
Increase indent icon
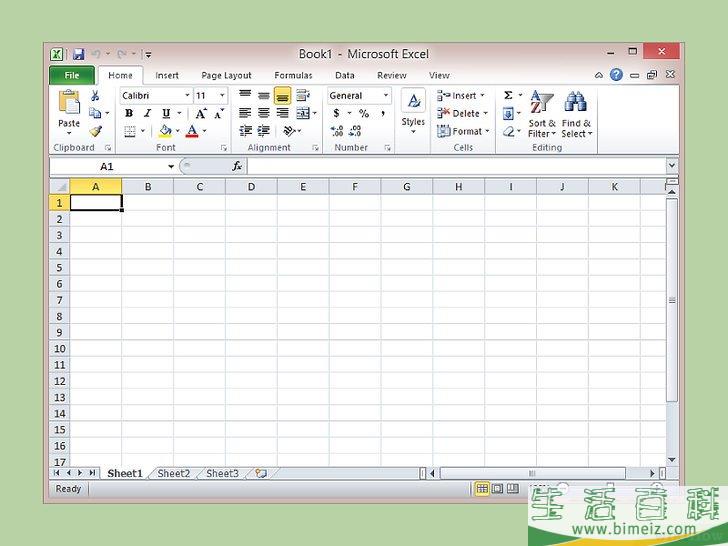tap(264, 131)
